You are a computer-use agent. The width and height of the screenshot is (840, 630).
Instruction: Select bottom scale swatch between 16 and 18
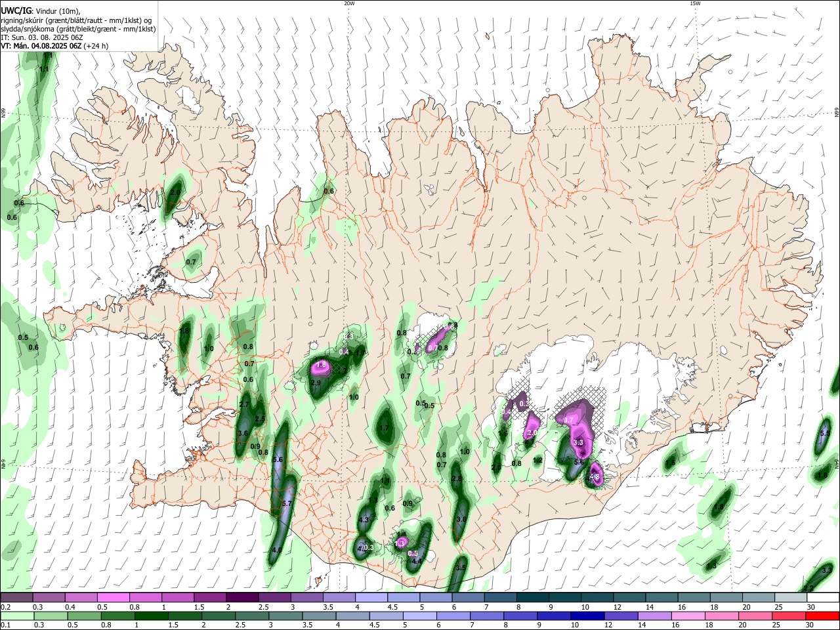coord(688,616)
